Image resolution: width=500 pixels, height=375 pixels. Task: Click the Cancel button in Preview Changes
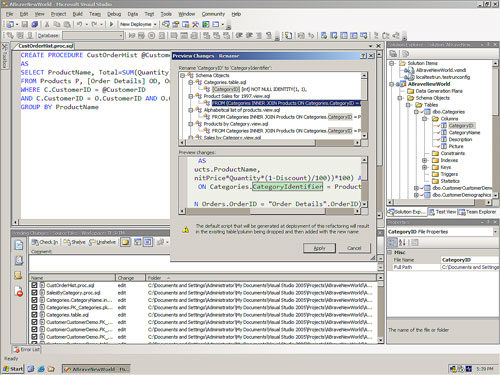[354, 248]
